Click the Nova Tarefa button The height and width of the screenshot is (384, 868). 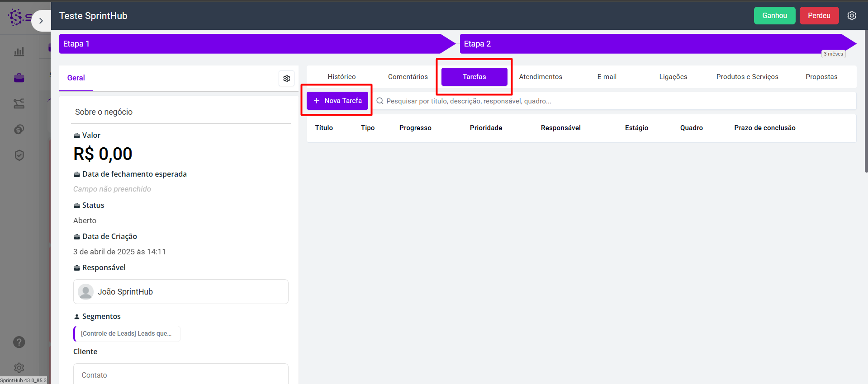click(x=337, y=101)
